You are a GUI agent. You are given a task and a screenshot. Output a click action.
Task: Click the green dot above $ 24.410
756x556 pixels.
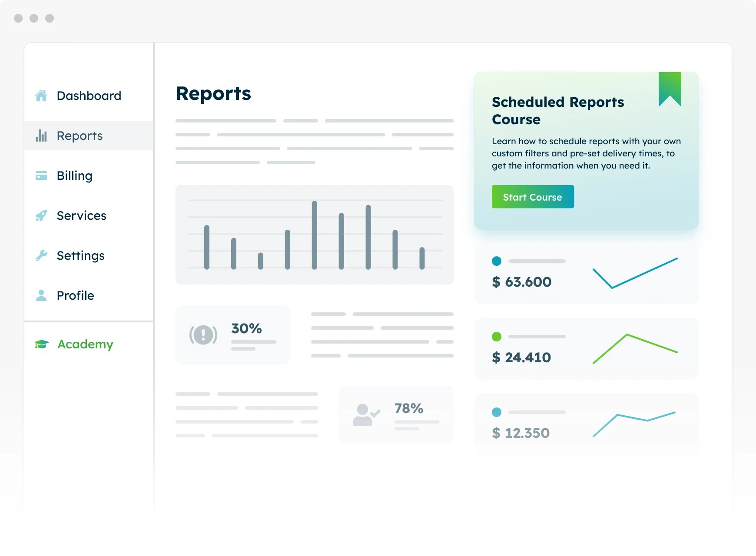(497, 337)
